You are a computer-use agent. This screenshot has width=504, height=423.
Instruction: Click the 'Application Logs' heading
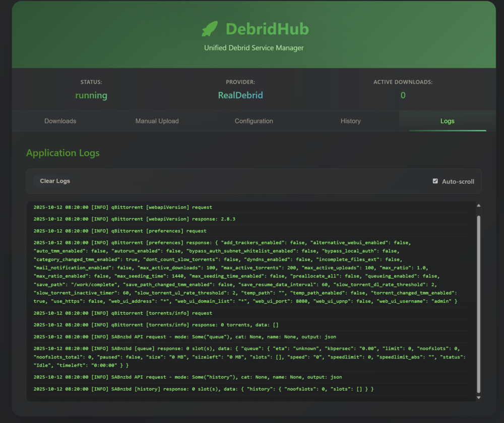tap(63, 153)
